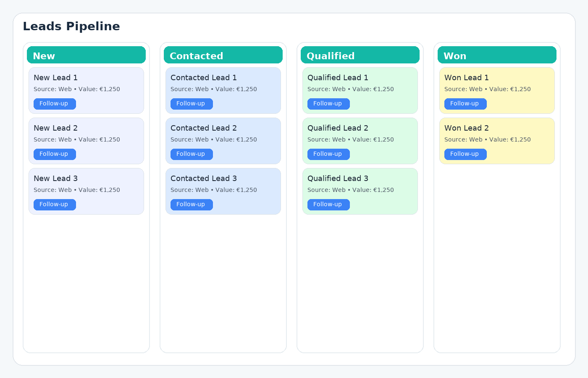588x378 pixels.
Task: Click the source and value line of New Lead 1
Action: (77, 89)
